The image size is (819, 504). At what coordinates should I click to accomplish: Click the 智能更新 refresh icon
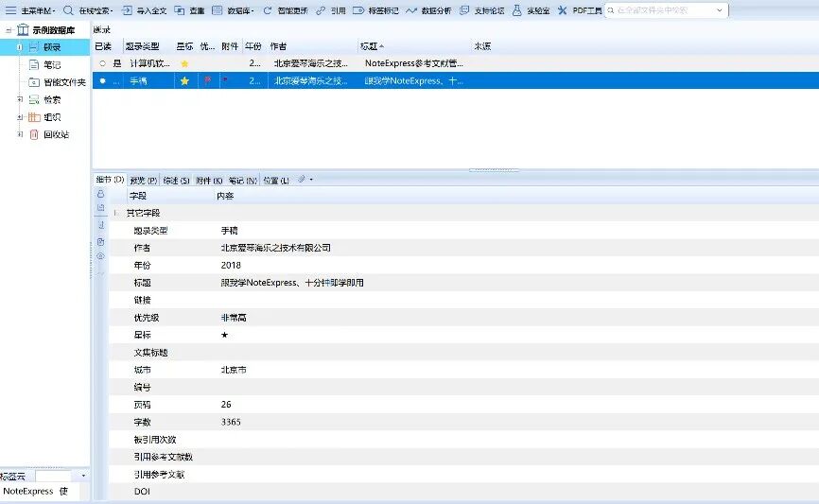(x=268, y=10)
